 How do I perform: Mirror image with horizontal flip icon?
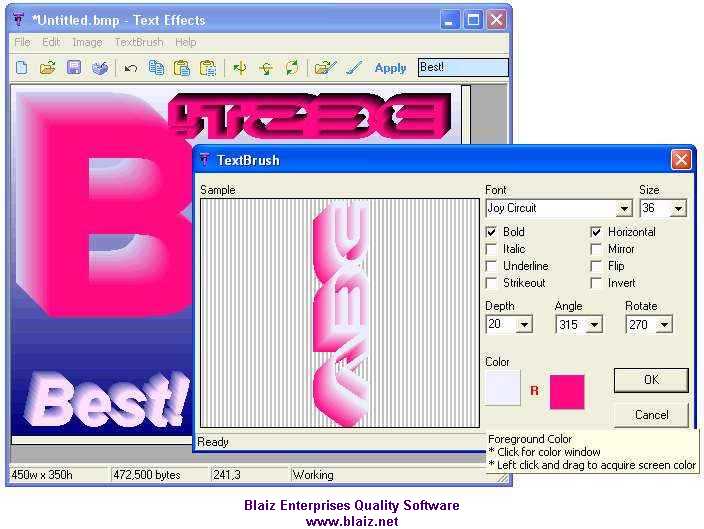point(240,68)
